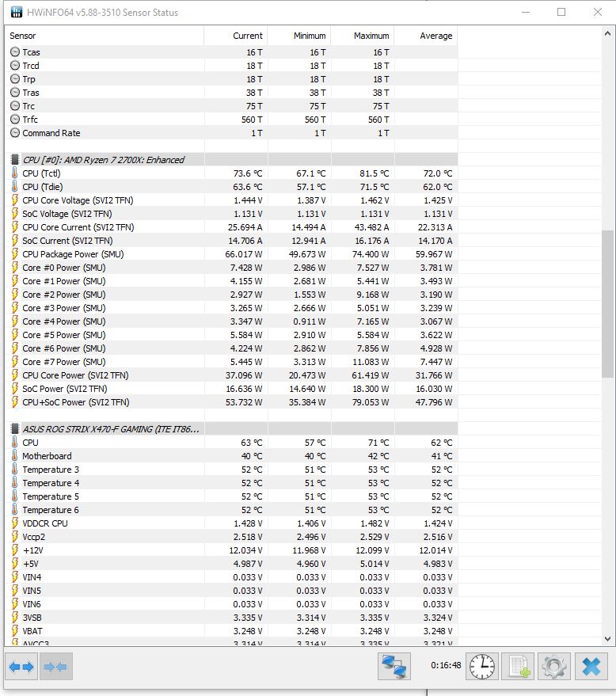The height and width of the screenshot is (696, 616).
Task: Select the CPU Core Current (SVI2 TFN) row
Action: pos(231,226)
